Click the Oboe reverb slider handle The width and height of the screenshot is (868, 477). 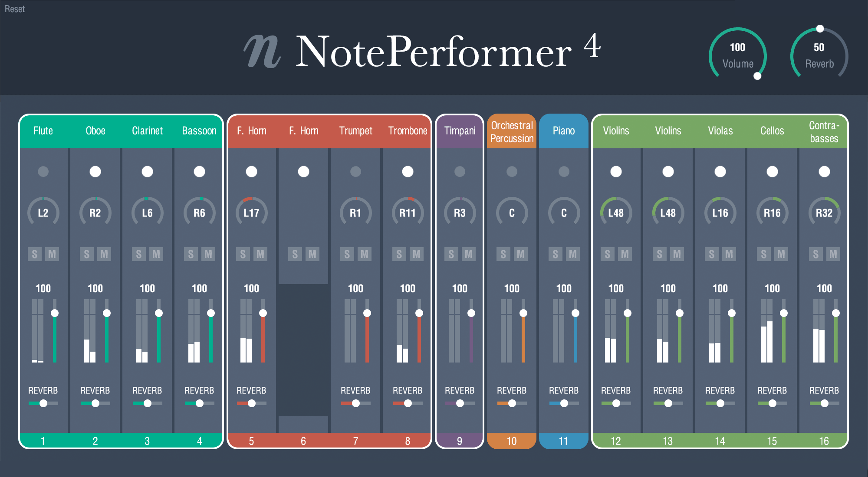point(95,403)
